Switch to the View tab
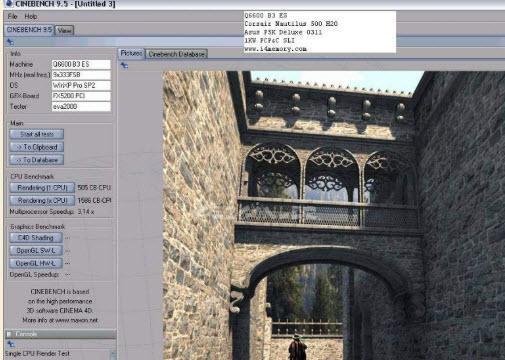The width and height of the screenshot is (505, 360). point(64,30)
